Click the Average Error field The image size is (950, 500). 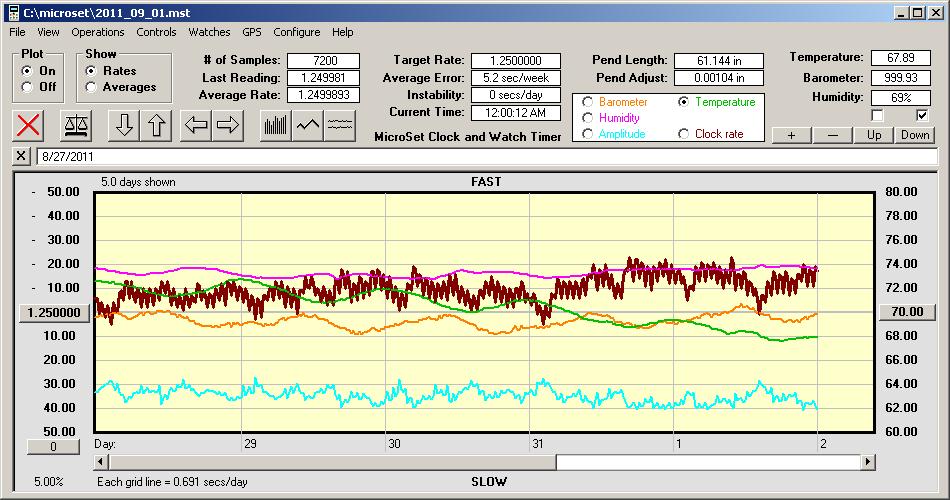pyautogui.click(x=516, y=78)
